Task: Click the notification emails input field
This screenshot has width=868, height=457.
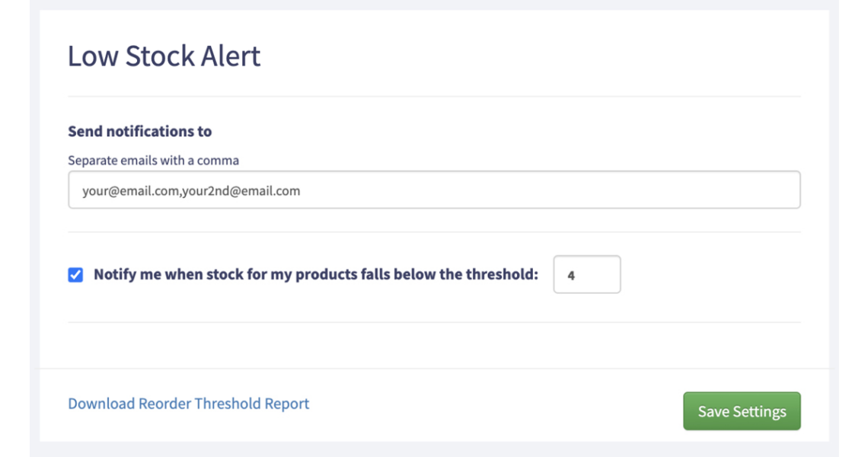Action: coord(434,190)
